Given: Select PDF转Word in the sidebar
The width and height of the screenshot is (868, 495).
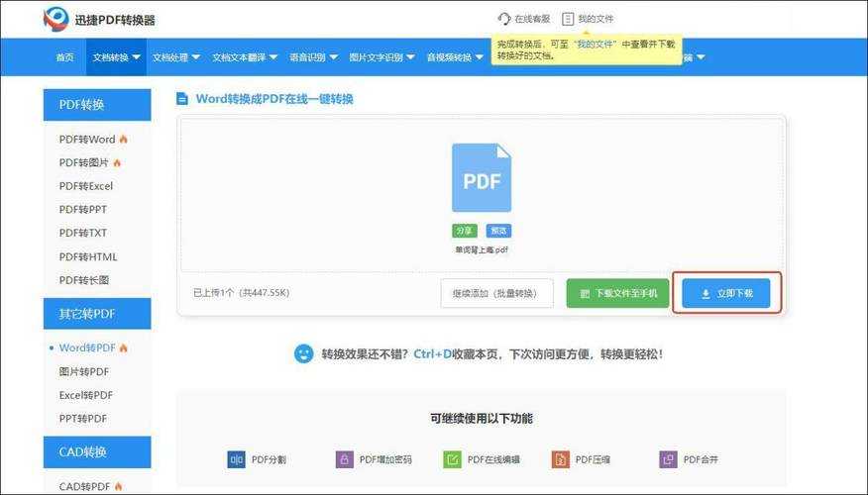Looking at the screenshot, I should coord(87,140).
